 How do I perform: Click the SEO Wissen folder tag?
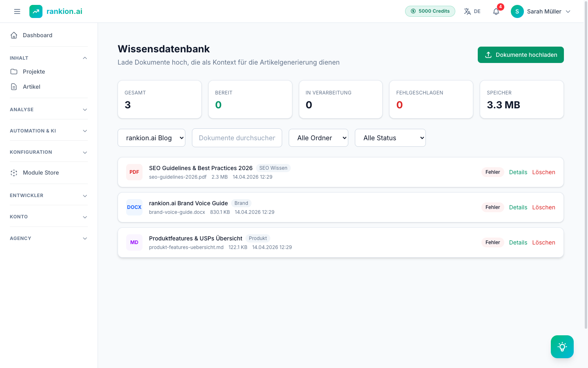273,168
